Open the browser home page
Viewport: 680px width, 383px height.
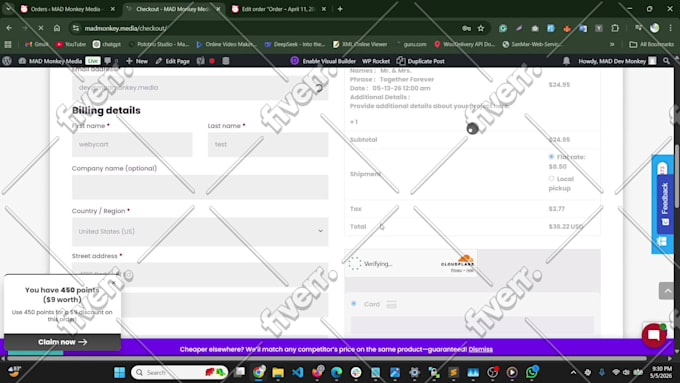click(57, 28)
